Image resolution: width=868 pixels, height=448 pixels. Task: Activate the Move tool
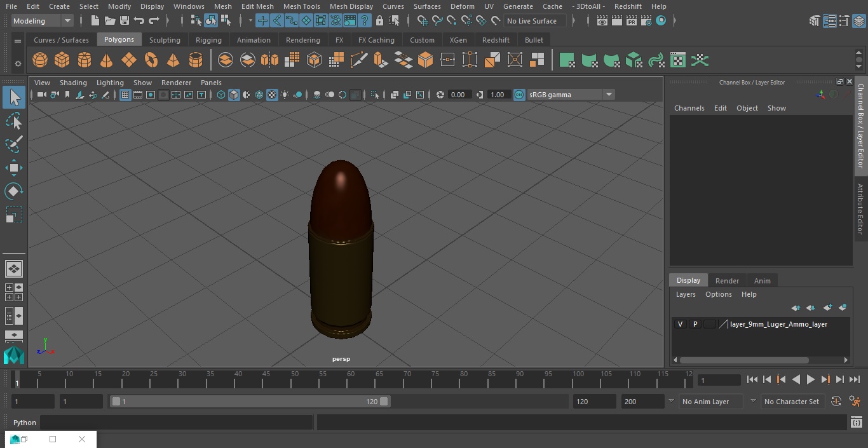click(x=14, y=168)
